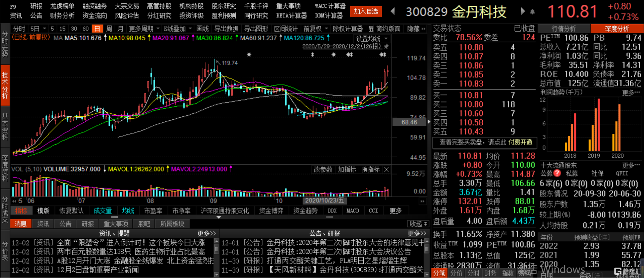Click the first event star marker on chart
Viewport: 644px width, 278px height.
249,54
